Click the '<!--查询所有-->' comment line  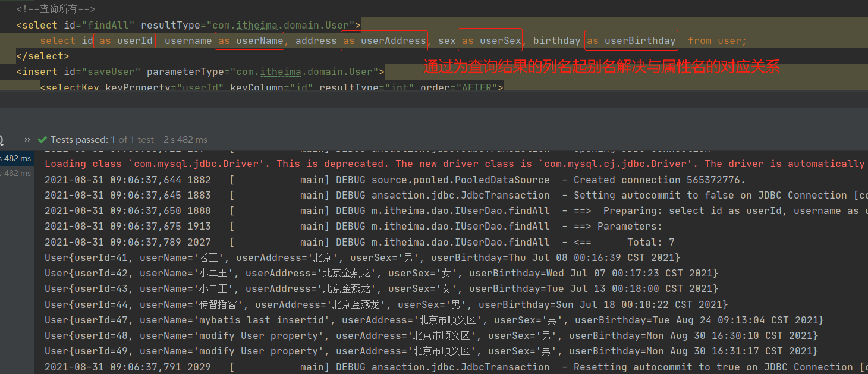(56, 10)
